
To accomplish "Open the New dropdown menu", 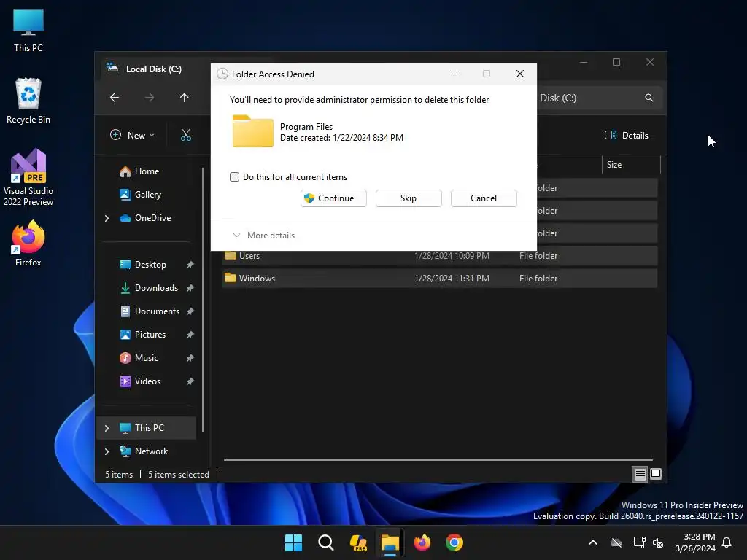I will 133,135.
